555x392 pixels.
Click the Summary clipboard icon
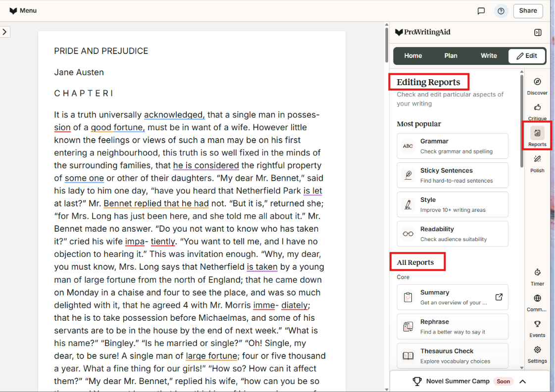pyautogui.click(x=408, y=297)
